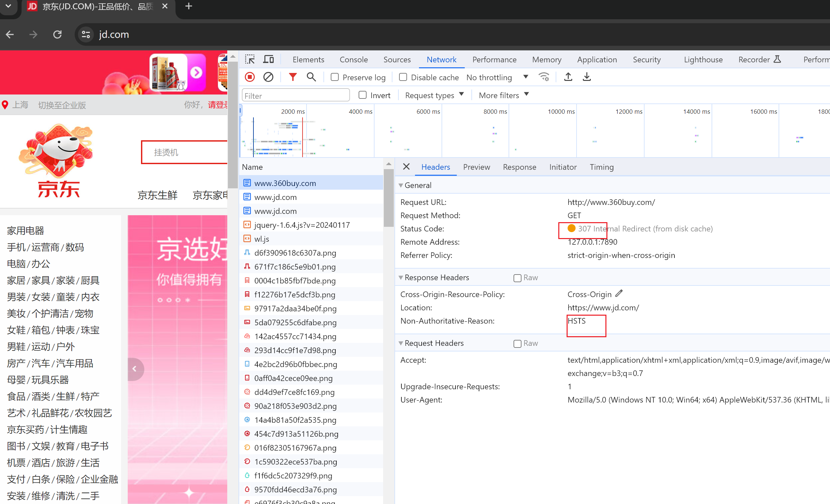Click Export HAR download icon
This screenshot has width=830, height=504.
(x=587, y=77)
